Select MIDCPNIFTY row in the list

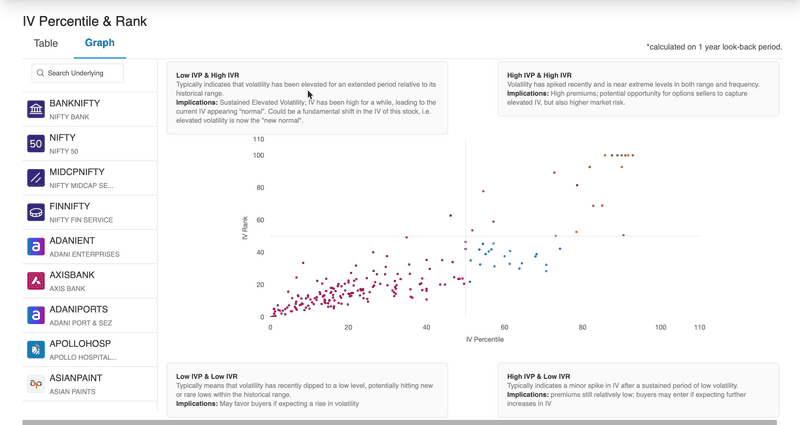coord(90,178)
